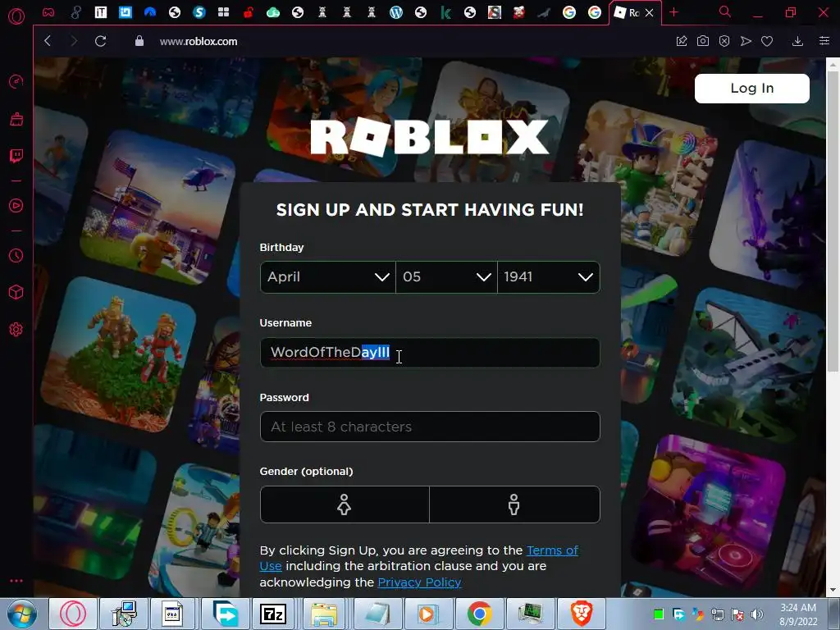
Task: Select male gender icon
Action: 514,504
